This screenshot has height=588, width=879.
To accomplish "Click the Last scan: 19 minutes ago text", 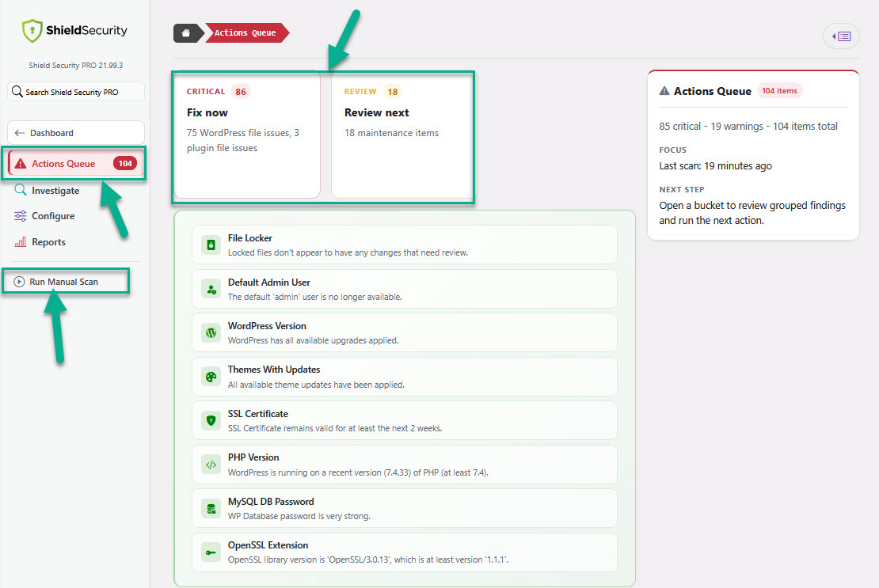I will point(715,165).
